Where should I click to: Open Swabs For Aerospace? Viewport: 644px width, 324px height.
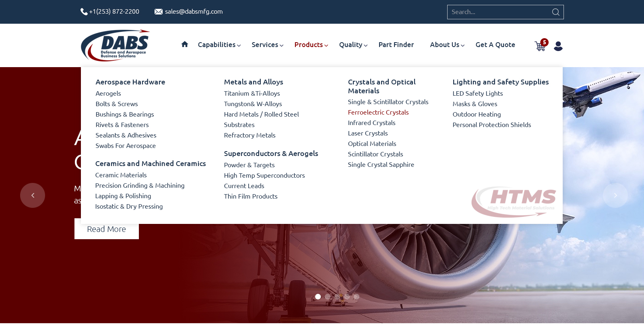click(126, 146)
